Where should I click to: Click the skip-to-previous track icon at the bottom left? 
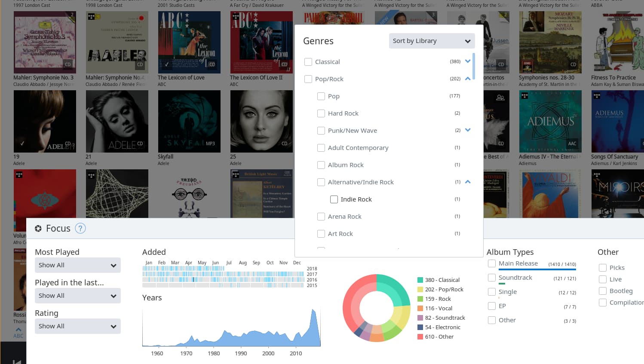coord(17,362)
